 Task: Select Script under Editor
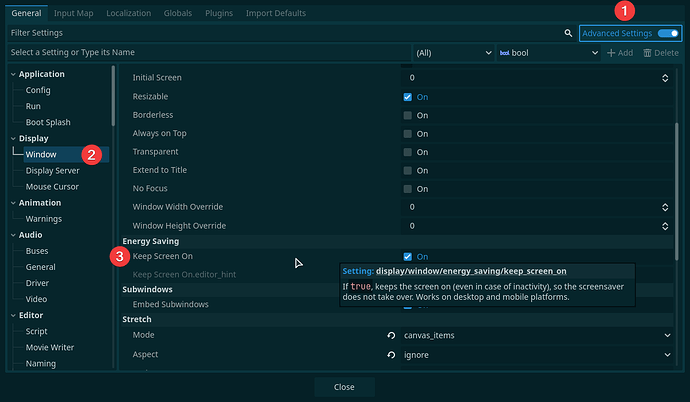[36, 331]
